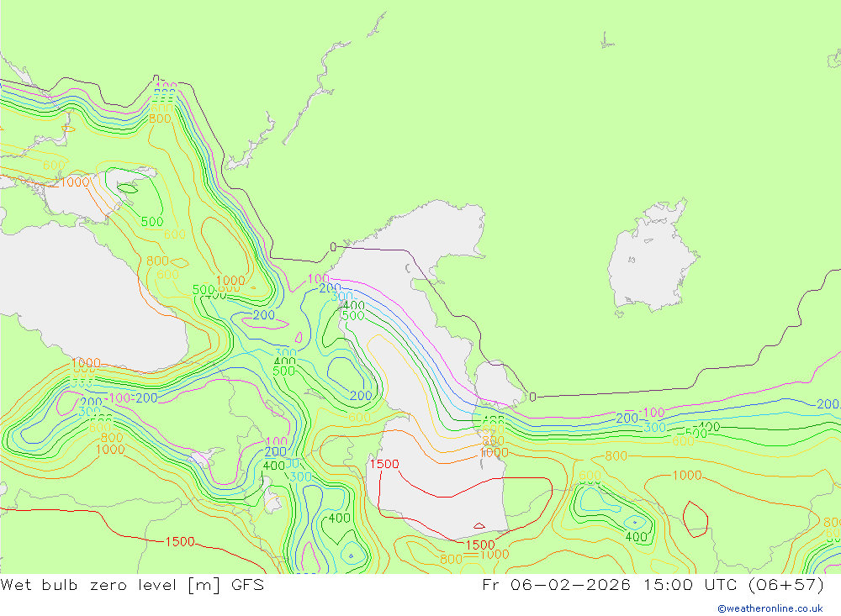
Task: Click the orange 800 label east of the Caspian Sea
Action: coord(616,455)
